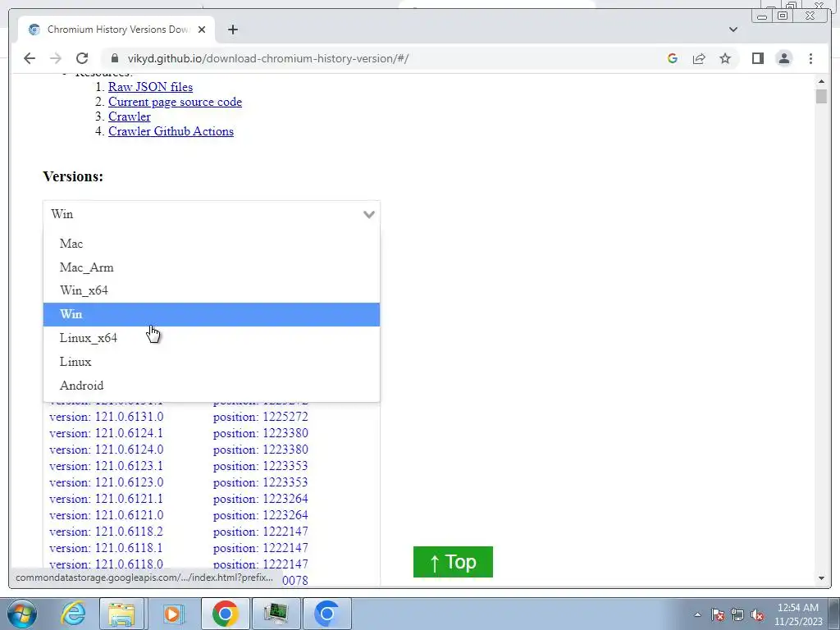Open taskbar clock and date
The width and height of the screenshot is (840, 630).
click(x=798, y=614)
